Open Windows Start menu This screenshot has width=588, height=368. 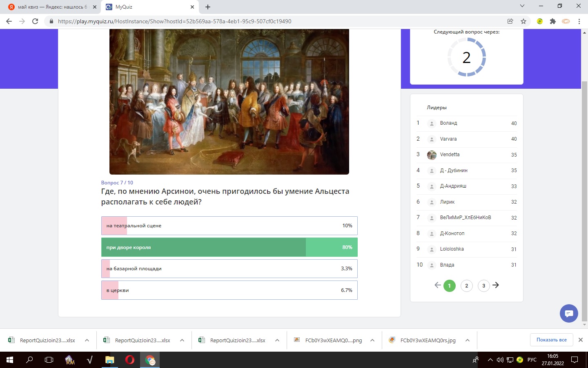click(x=10, y=360)
